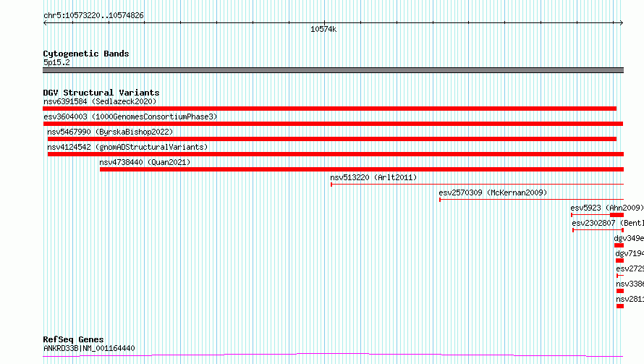Select the red bar under nsv5467990
This screenshot has width=644, height=364.
[x=332, y=139]
